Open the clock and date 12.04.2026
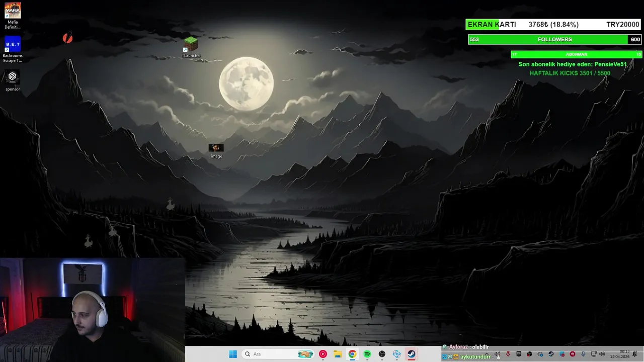This screenshot has width=644, height=362. [x=620, y=354]
